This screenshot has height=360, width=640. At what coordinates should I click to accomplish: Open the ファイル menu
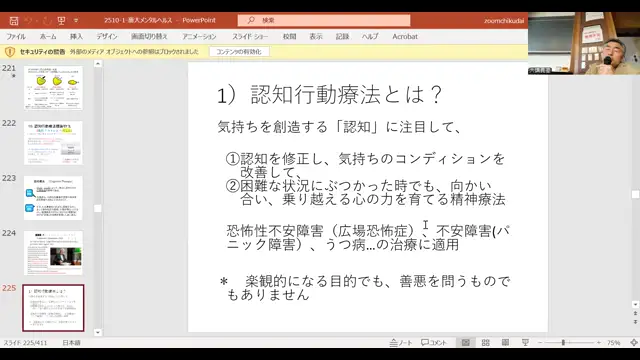16,36
